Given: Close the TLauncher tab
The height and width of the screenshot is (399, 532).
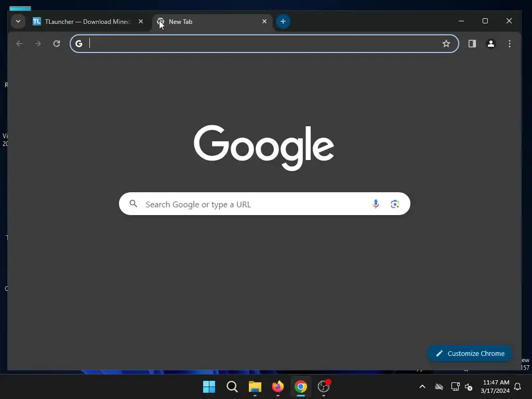Looking at the screenshot, I should (141, 21).
